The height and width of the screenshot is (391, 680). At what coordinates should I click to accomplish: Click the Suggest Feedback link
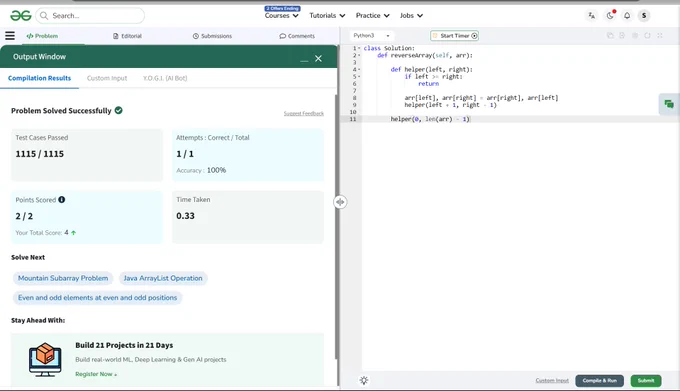(x=304, y=114)
